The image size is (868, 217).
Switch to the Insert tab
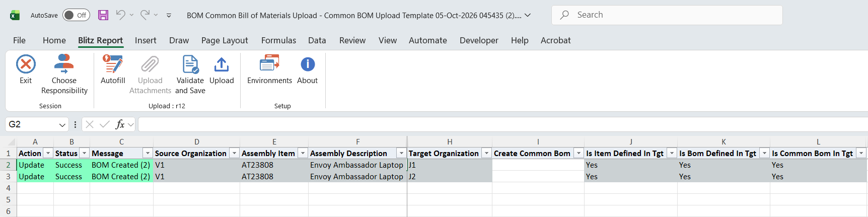146,40
